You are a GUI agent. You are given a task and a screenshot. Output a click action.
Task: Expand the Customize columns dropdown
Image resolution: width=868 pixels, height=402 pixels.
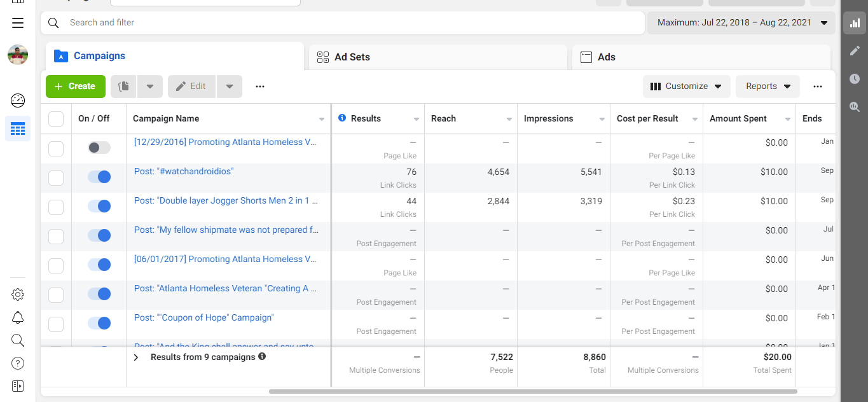point(686,87)
